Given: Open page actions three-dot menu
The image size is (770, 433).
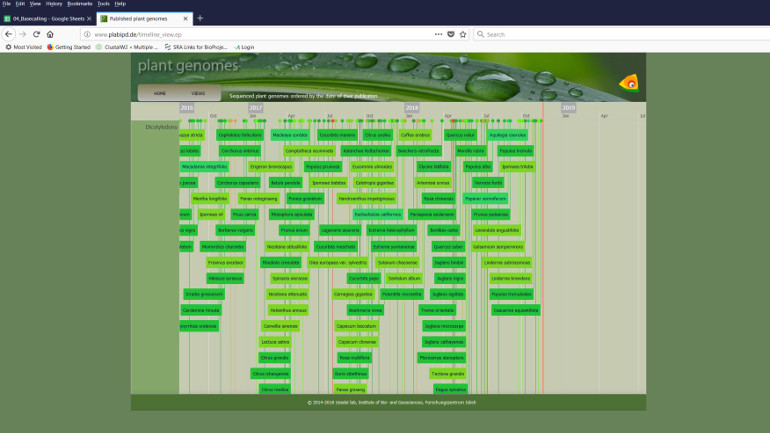Looking at the screenshot, I should 438,34.
